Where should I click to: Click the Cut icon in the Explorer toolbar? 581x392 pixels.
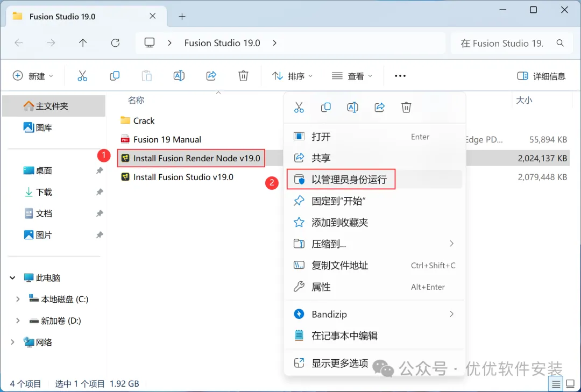coord(82,76)
